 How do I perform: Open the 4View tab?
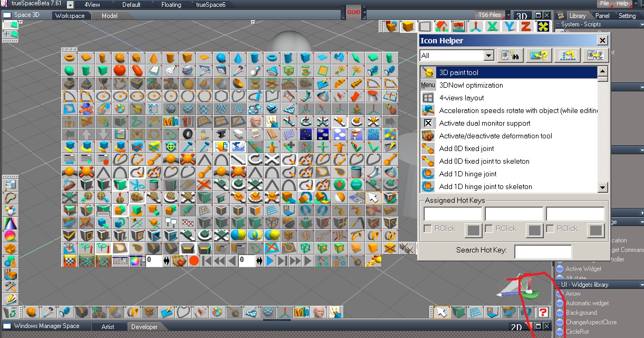tap(92, 4)
